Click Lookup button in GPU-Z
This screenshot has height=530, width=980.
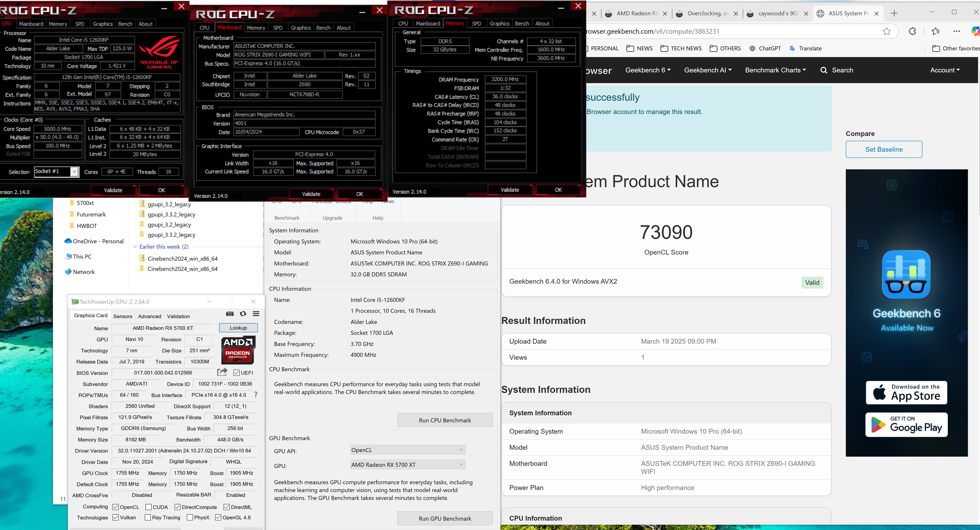(238, 328)
